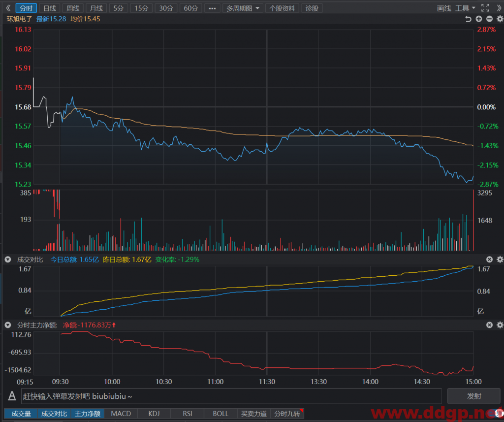Toggle fullscreen chart view icon

[x=485, y=8]
